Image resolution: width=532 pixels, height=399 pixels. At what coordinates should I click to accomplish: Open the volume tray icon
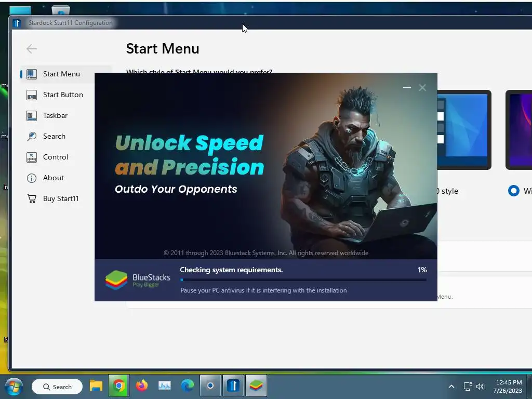click(480, 387)
